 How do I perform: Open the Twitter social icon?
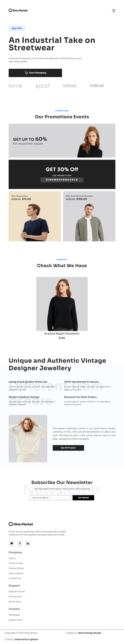pyautogui.click(x=12, y=543)
